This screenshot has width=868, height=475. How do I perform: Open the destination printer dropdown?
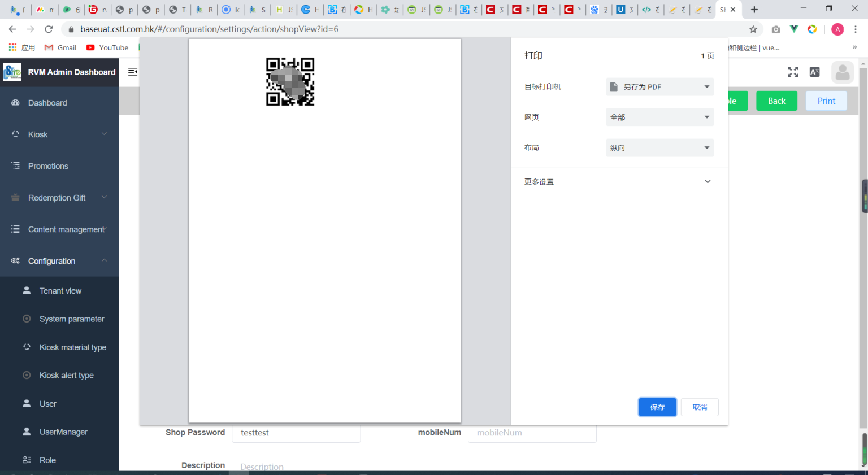click(660, 87)
